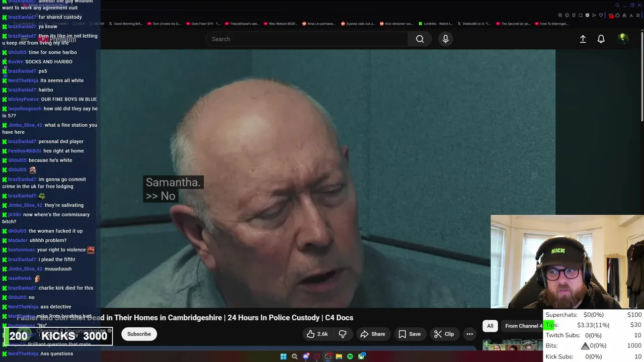Like the video (2.6k thumbs up)
This screenshot has height=362, width=644.
click(317, 334)
